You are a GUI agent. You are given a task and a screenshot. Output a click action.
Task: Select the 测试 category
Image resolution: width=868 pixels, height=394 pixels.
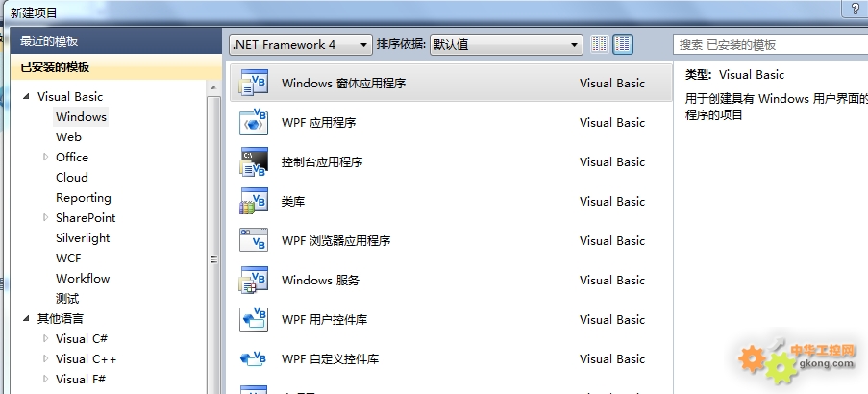(67, 298)
